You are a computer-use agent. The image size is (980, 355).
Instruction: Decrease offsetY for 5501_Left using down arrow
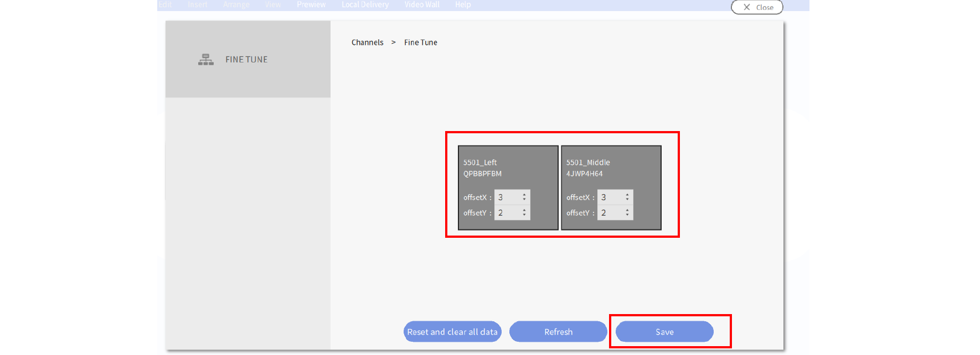(524, 215)
